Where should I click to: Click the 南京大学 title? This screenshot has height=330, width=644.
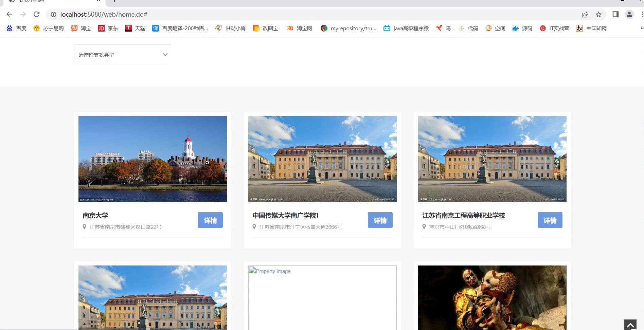tap(95, 216)
